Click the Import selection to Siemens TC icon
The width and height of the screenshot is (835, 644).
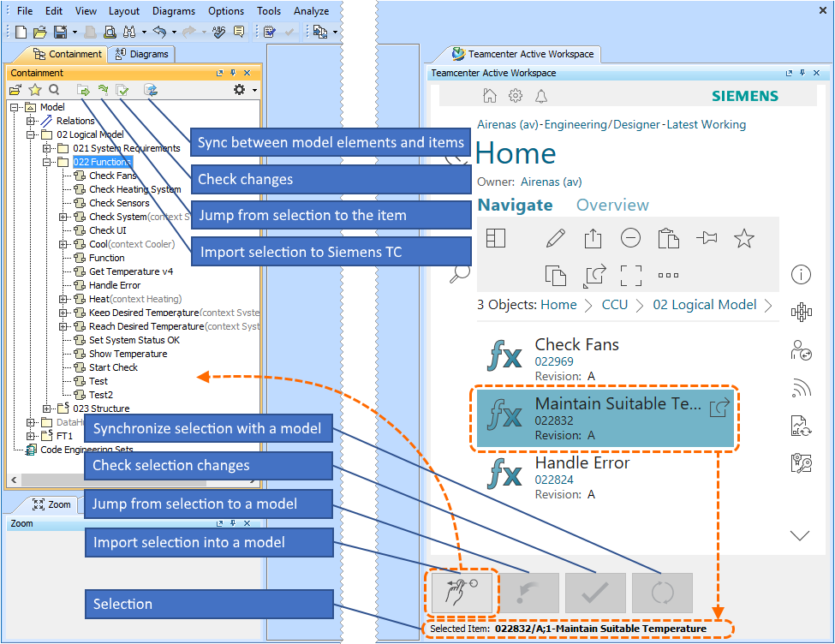[x=82, y=90]
